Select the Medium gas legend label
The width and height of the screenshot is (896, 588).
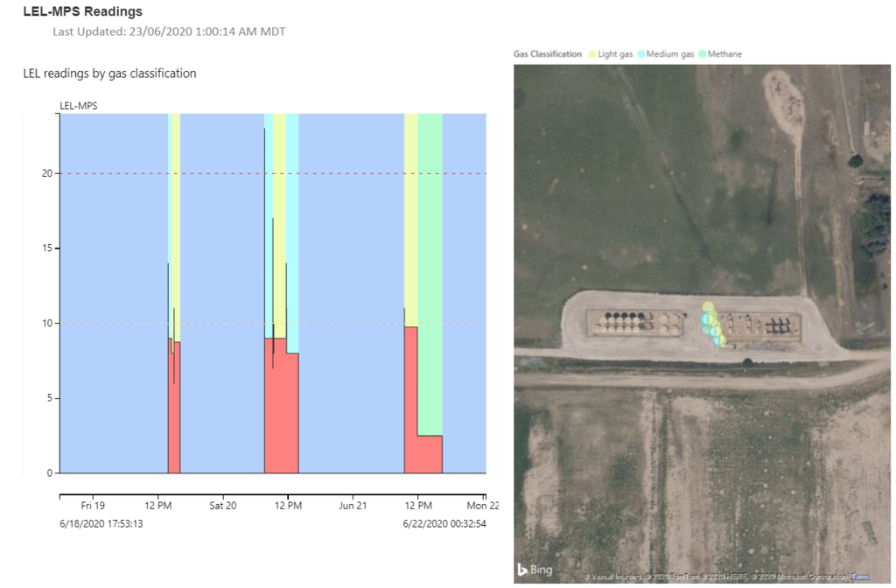[x=669, y=54]
